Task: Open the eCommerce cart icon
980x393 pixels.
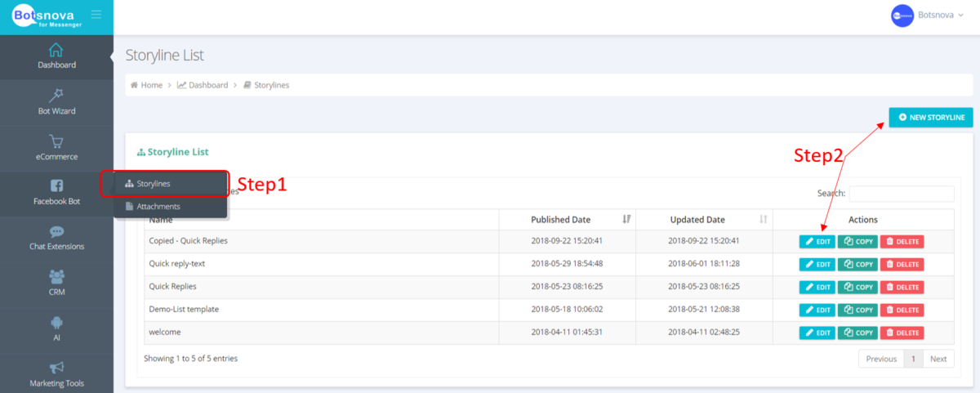Action: (x=56, y=141)
